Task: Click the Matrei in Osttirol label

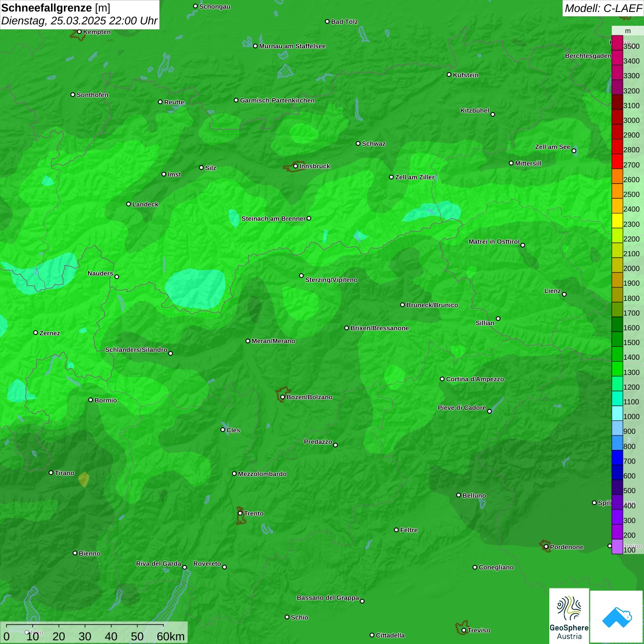Action: click(x=494, y=241)
